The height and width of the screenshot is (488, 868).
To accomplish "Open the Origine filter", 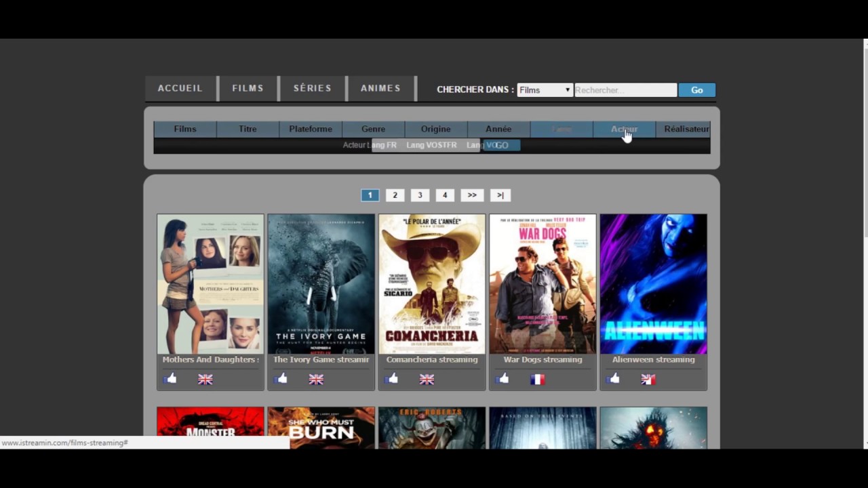I will (x=435, y=129).
